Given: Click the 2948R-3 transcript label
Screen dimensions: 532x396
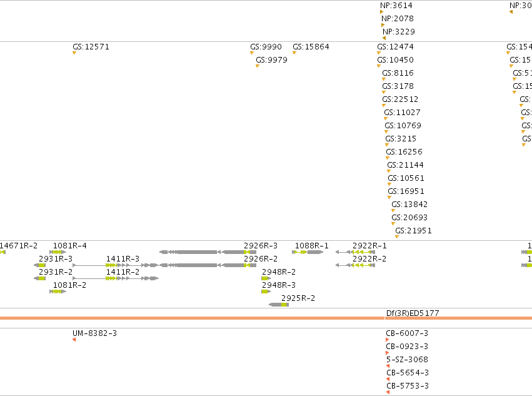Looking at the screenshot, I should (279, 285).
